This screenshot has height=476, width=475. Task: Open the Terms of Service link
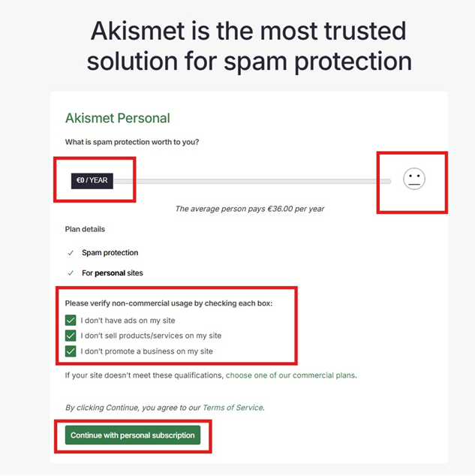(233, 408)
